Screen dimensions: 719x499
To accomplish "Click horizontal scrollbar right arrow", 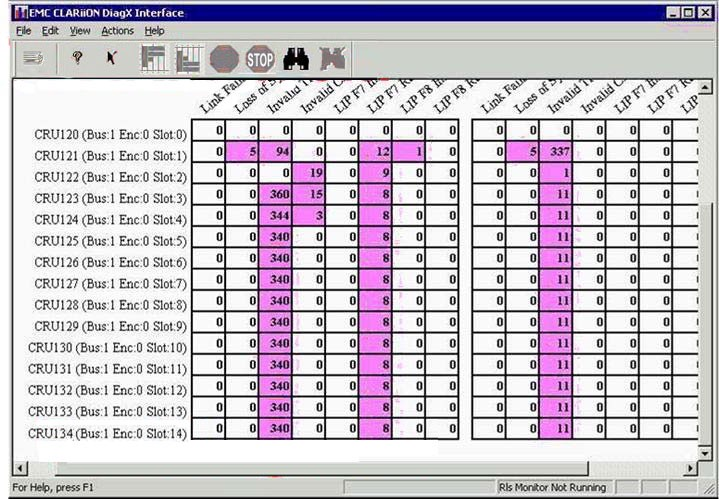I will click(691, 468).
